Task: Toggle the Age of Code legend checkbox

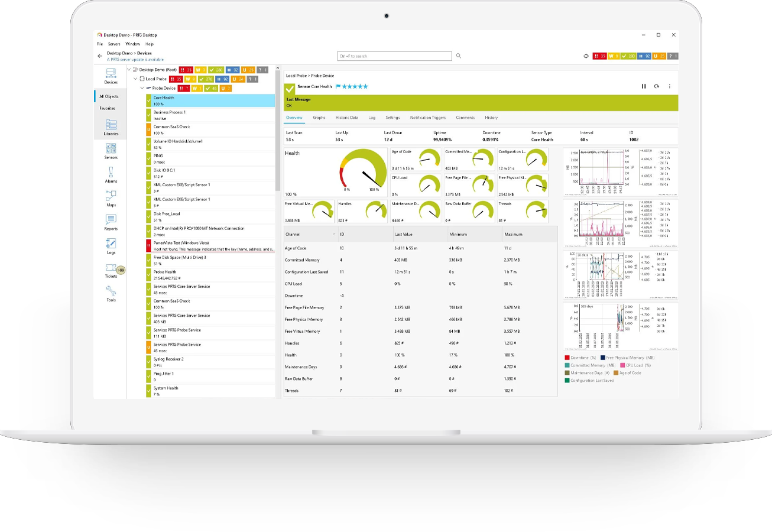Action: click(616, 373)
